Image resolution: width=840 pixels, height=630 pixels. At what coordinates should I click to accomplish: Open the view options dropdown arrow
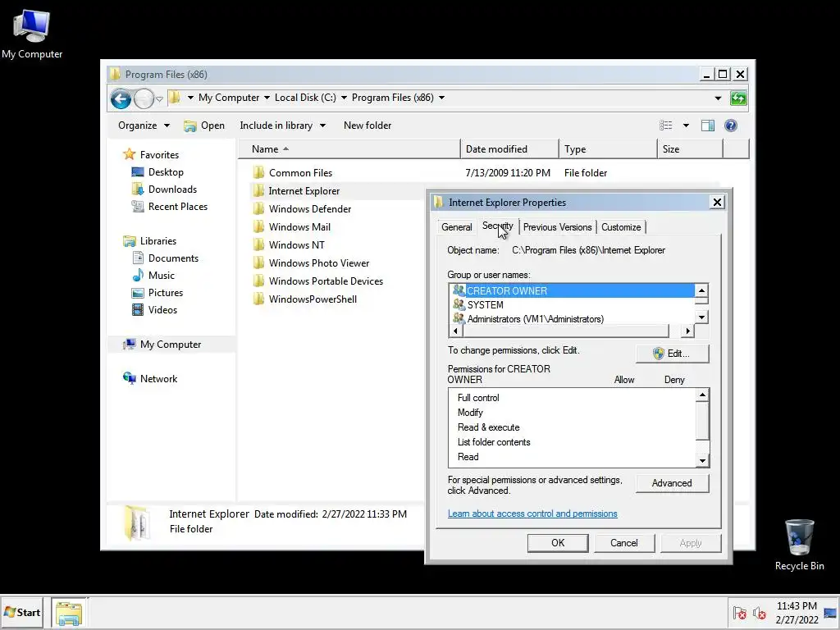point(686,126)
